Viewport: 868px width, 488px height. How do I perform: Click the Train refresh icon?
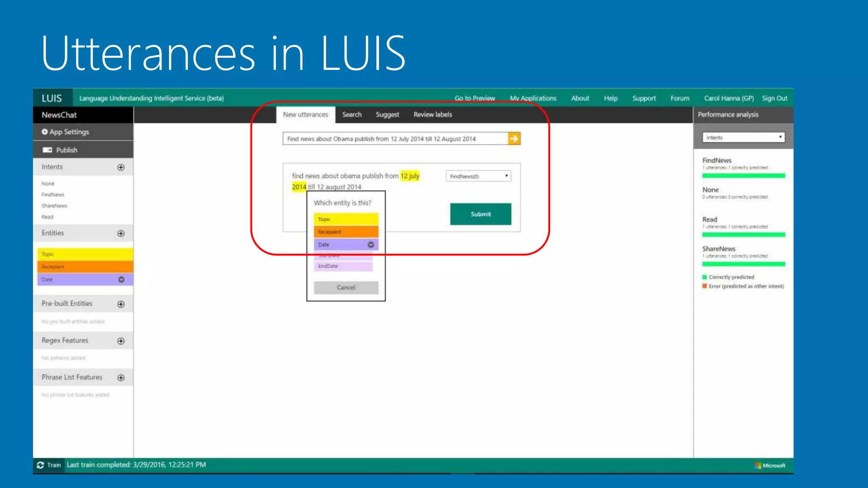(x=41, y=465)
